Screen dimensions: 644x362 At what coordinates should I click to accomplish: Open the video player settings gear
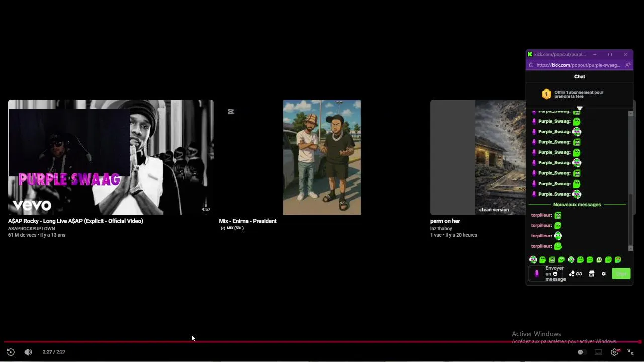tap(614, 352)
